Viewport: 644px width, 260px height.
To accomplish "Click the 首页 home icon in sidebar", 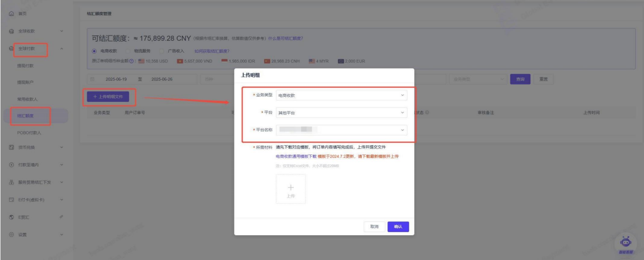I will 11,14.
